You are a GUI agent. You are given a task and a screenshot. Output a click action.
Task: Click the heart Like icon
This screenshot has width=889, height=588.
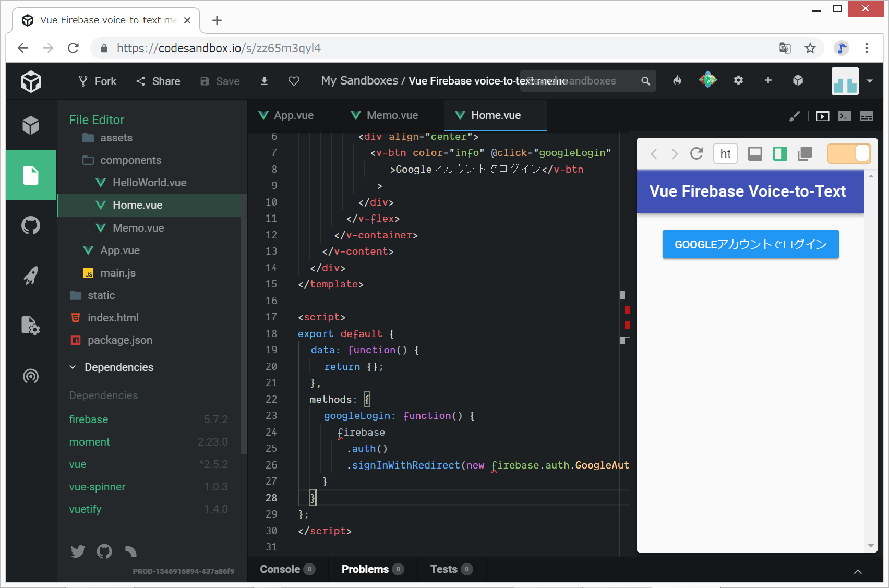pyautogui.click(x=294, y=81)
